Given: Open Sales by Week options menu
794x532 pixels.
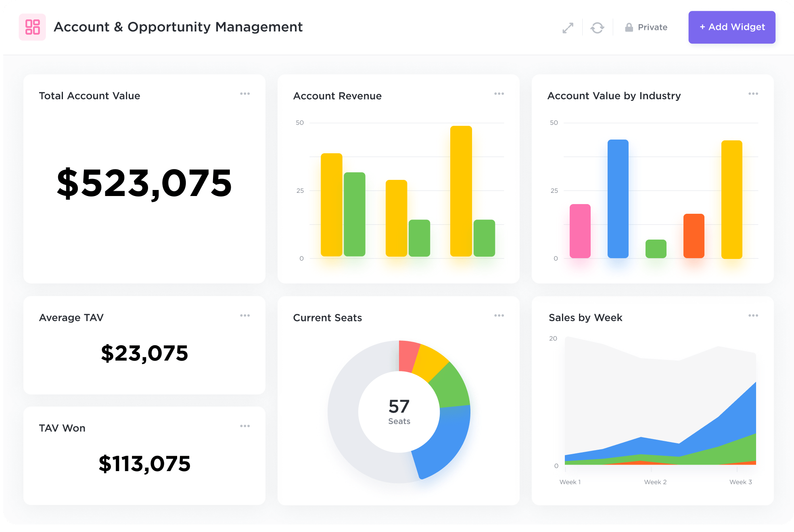Looking at the screenshot, I should [x=753, y=315].
